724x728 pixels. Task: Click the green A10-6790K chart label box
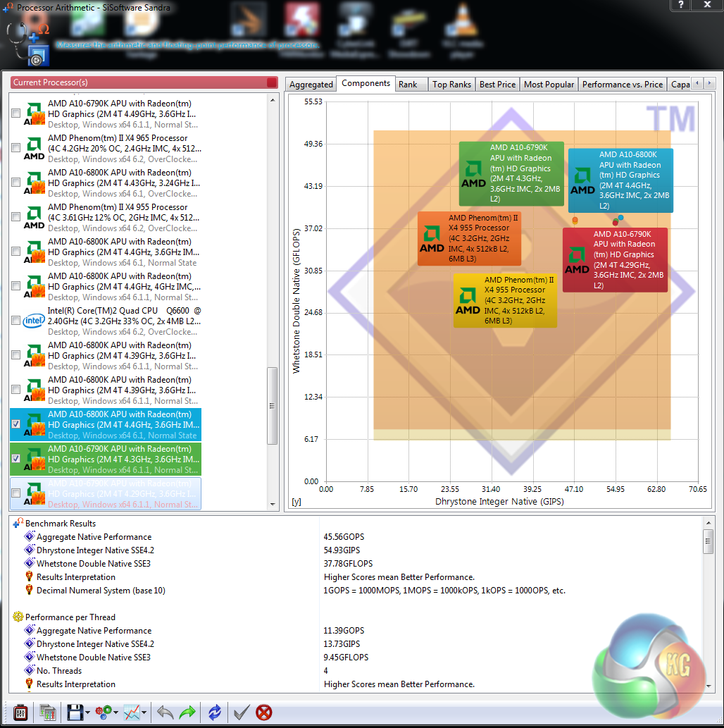[x=511, y=173]
